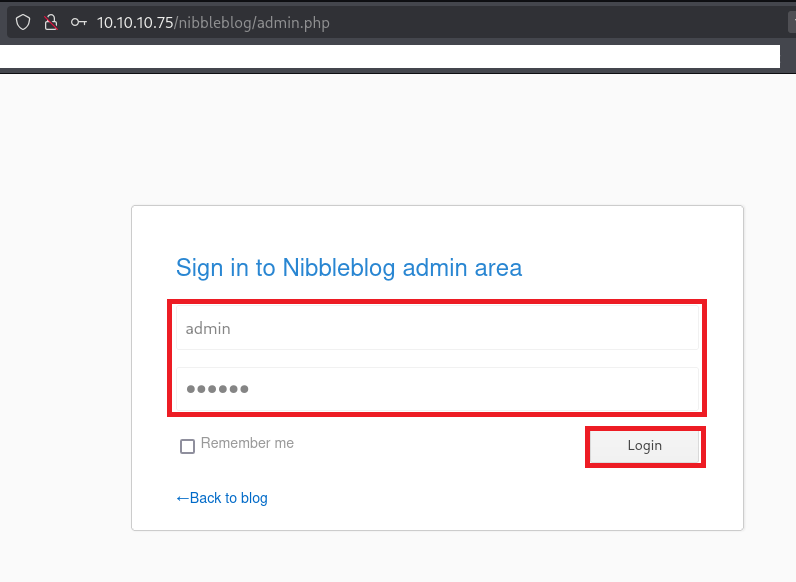
Task: Click the admin text in username box
Action: (208, 328)
